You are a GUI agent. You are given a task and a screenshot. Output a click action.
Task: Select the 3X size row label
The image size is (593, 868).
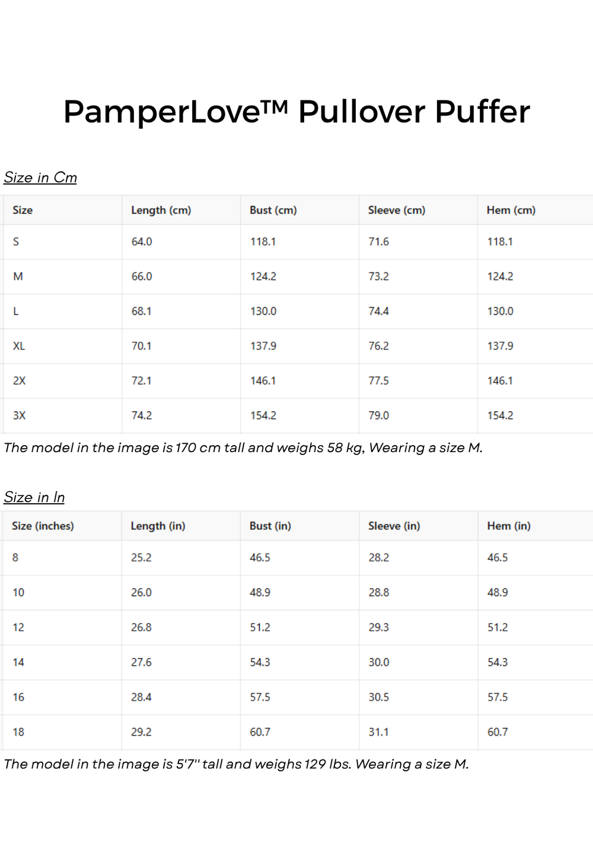[20, 415]
